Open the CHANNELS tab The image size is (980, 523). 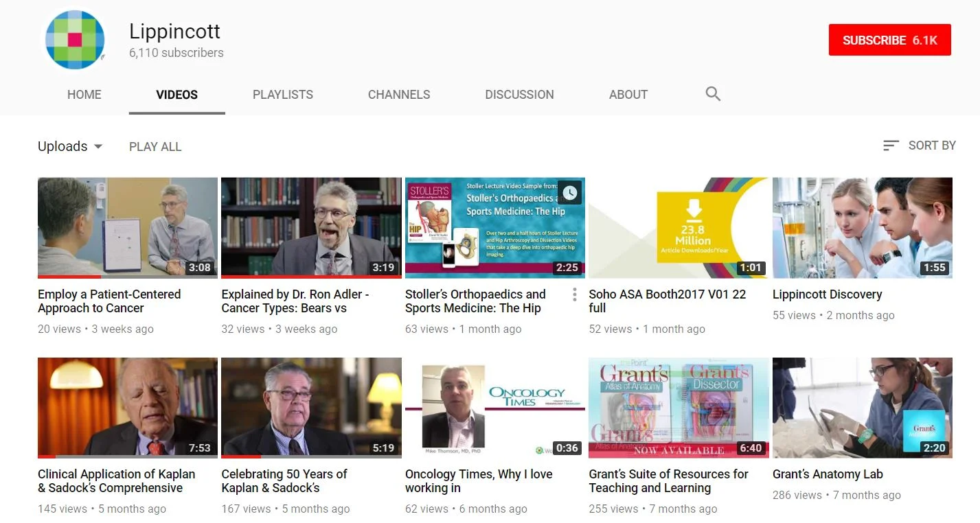pos(399,95)
